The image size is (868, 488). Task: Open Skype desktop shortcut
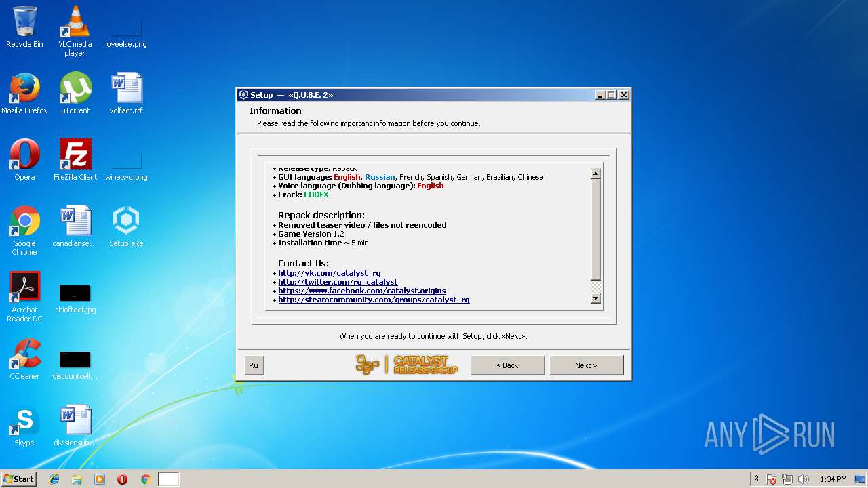(x=24, y=426)
